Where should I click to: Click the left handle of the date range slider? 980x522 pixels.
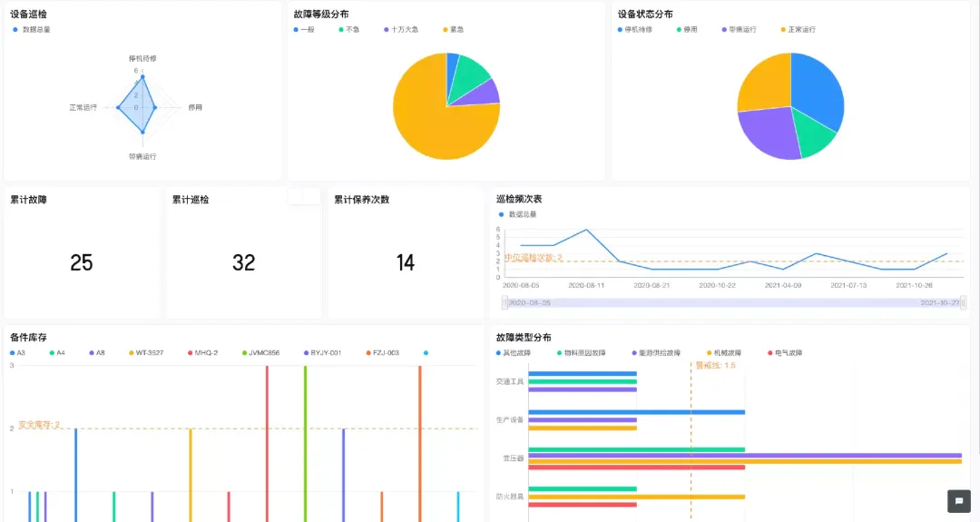tap(505, 302)
